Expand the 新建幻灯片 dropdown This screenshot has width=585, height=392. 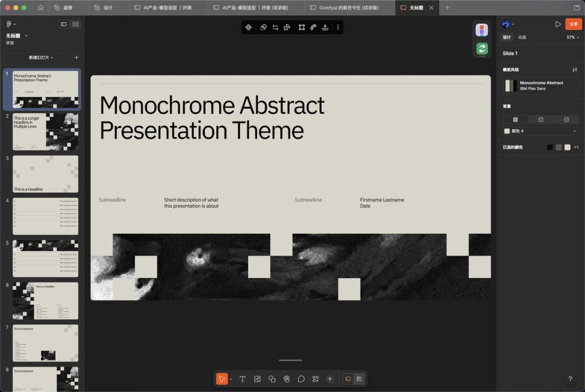41,57
